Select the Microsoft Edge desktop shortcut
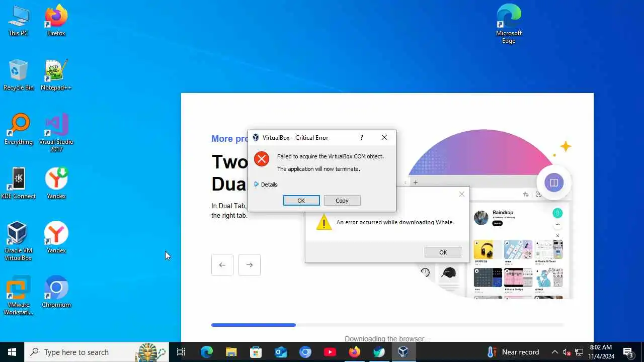The height and width of the screenshot is (362, 644). [509, 25]
